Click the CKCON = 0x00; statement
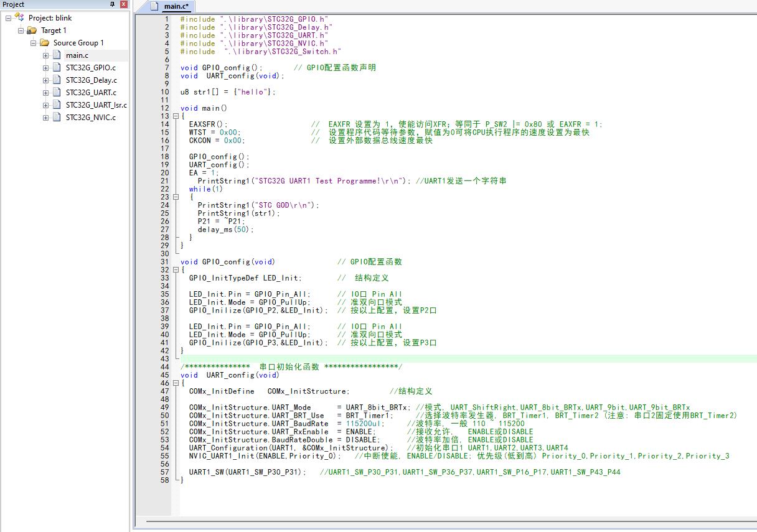 (x=217, y=141)
